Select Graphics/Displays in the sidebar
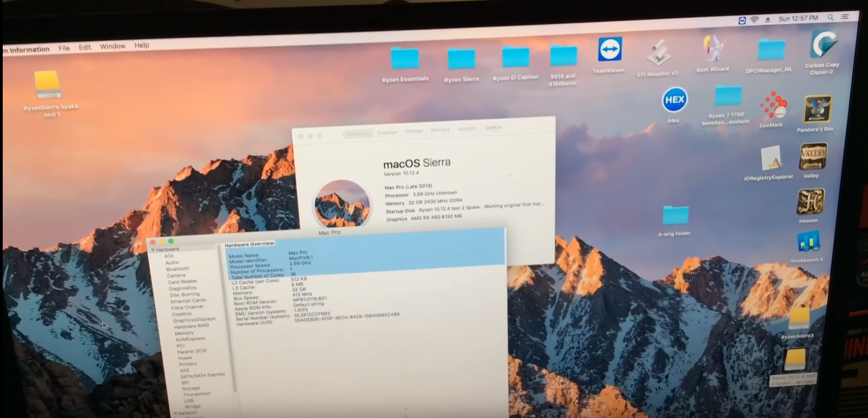Screen dimensions: 868x418 194,320
